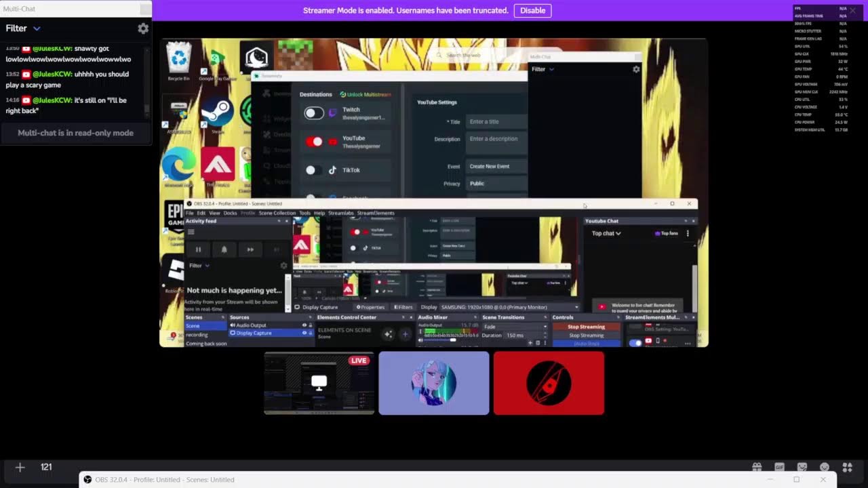Launch Steam from the desktop
The image size is (868, 488).
[217, 113]
